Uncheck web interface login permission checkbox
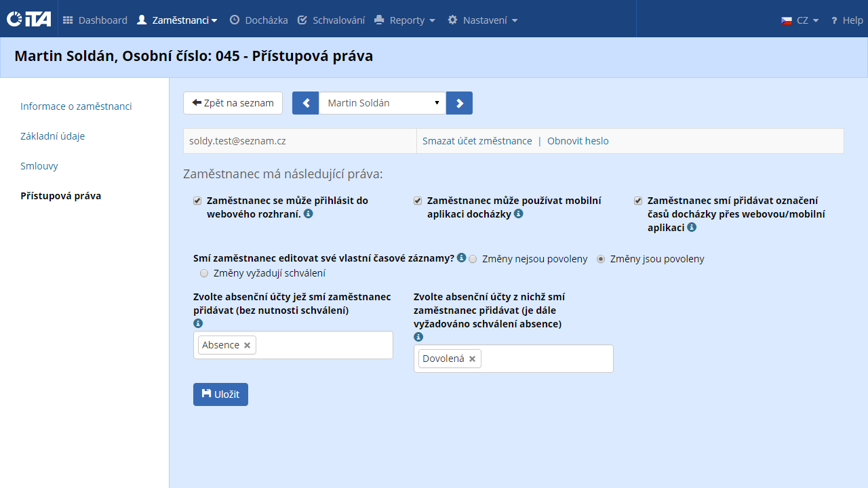Viewport: 868px width, 488px height. click(x=197, y=201)
